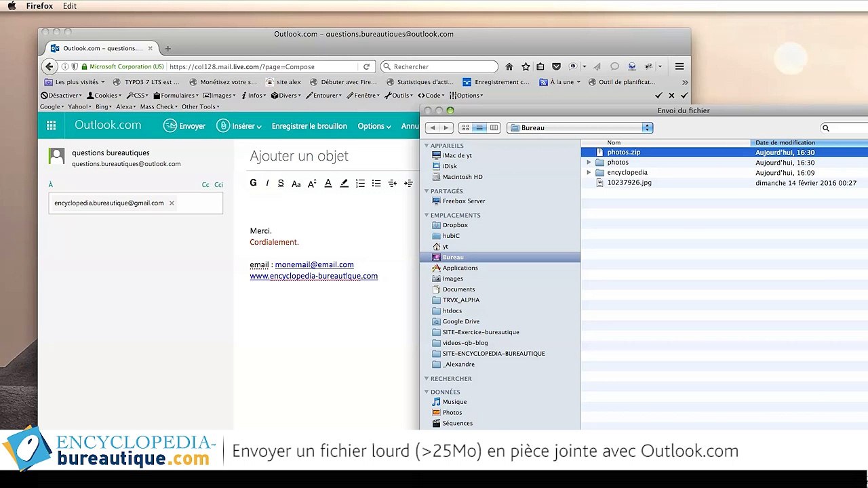Click the Ajouter un objet subject field
868x488 pixels.
click(299, 156)
